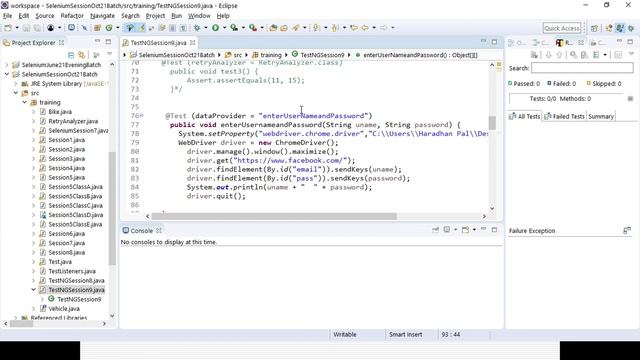
Task: Click previous failure up arrow in TestNG view
Action: (559, 55)
